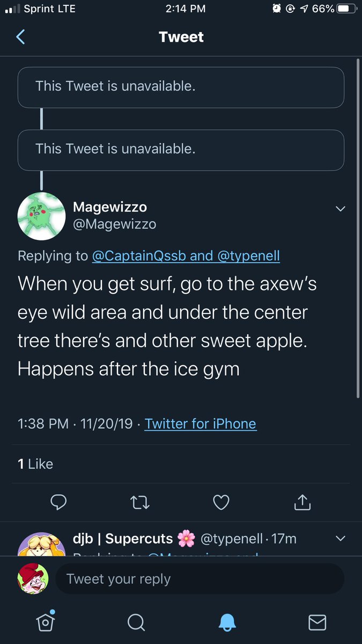Open Messages envelope tab
362x644 pixels.
tap(317, 622)
